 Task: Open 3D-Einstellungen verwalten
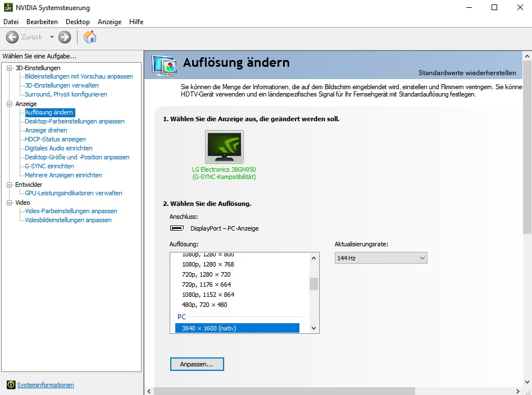coord(62,85)
